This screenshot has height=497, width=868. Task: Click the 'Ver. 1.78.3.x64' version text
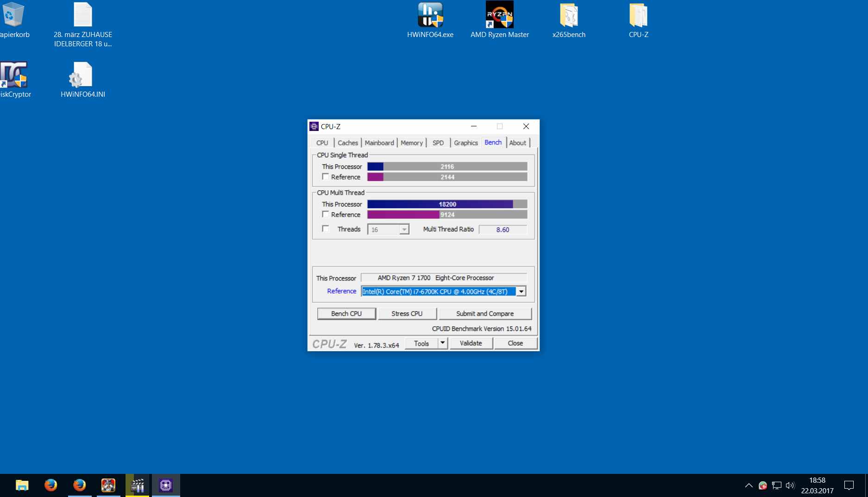coord(377,345)
